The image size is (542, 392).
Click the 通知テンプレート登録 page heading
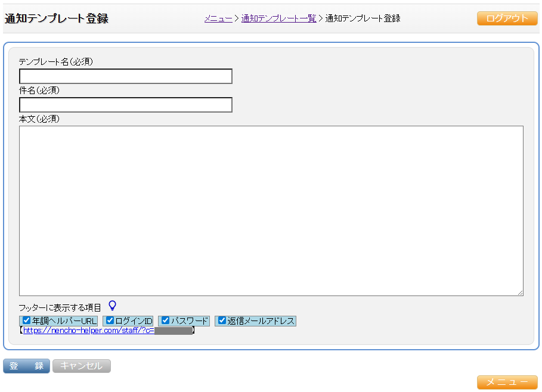[56, 18]
